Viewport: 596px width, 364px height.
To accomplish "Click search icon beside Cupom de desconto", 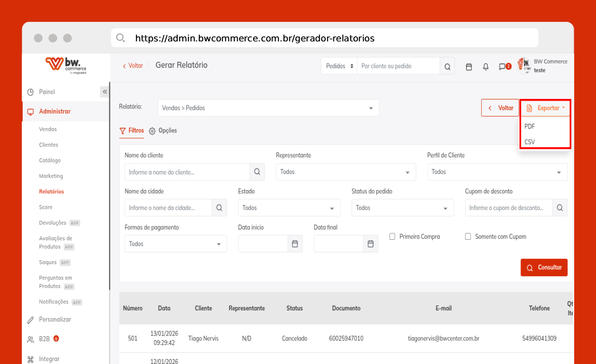I will (560, 208).
